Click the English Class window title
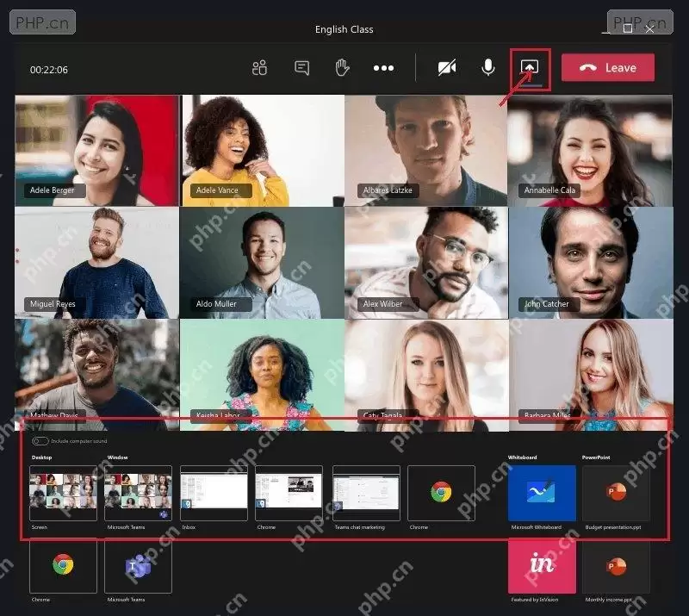 344,29
